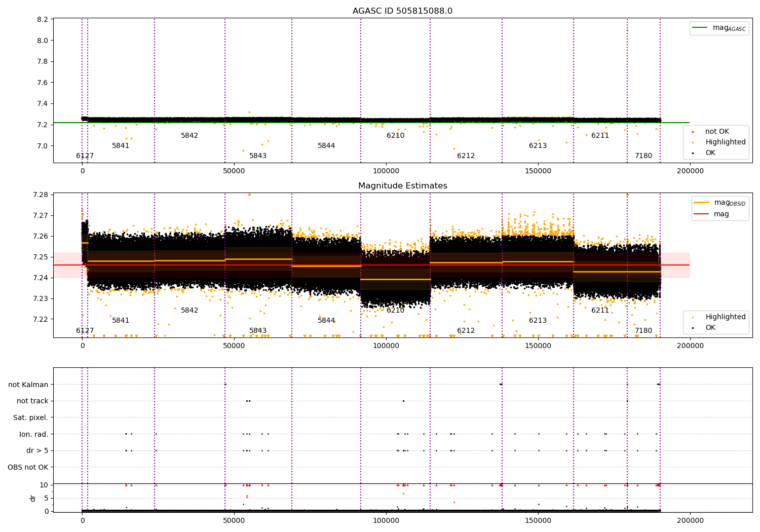Click the 7.6 y-axis tick label
This screenshot has height=532, width=760.
tap(43, 83)
